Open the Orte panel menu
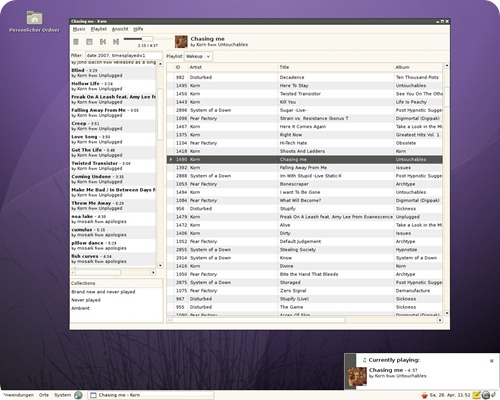Viewport: 500px width, 400px height. tap(44, 395)
